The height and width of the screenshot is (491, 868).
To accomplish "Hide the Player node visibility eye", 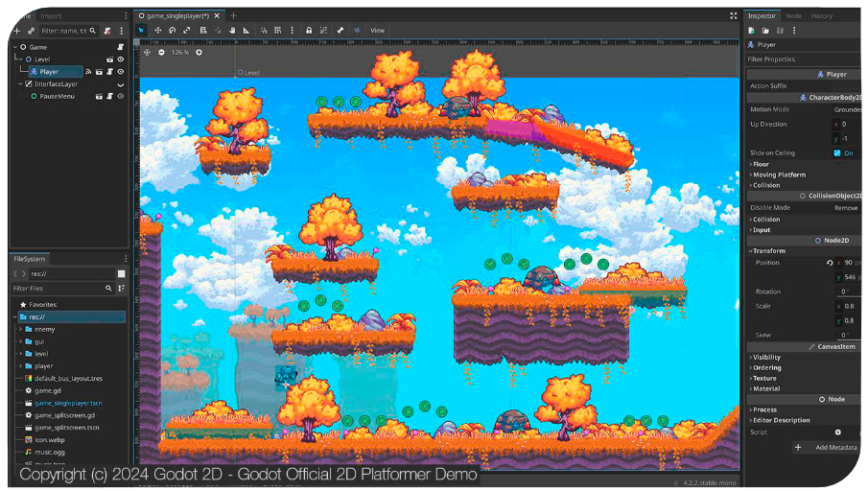I will coord(121,71).
